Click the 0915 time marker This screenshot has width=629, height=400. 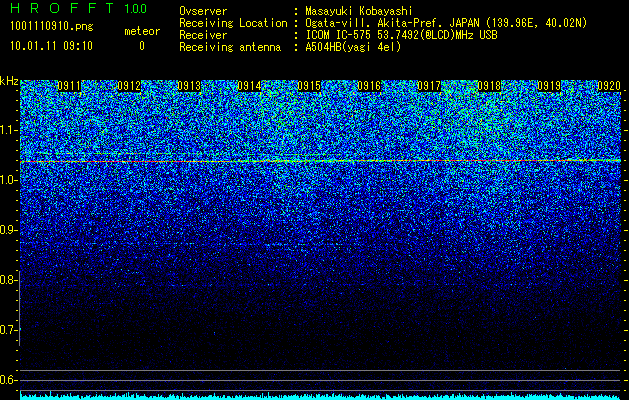coord(309,86)
